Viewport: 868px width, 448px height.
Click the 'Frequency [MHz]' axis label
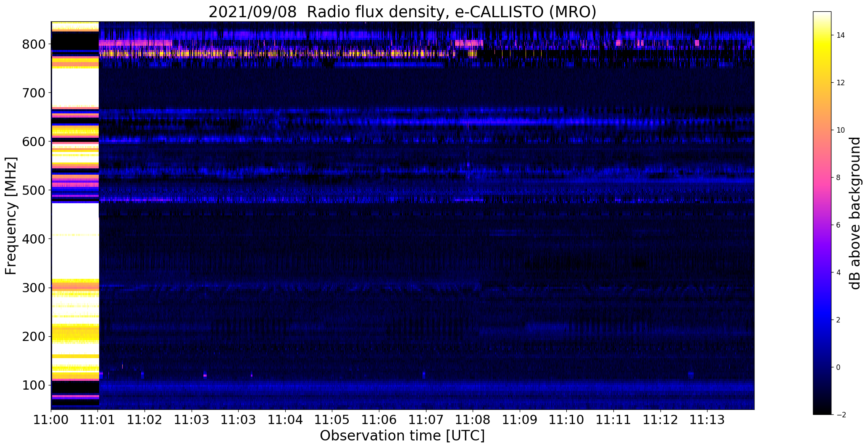point(11,216)
